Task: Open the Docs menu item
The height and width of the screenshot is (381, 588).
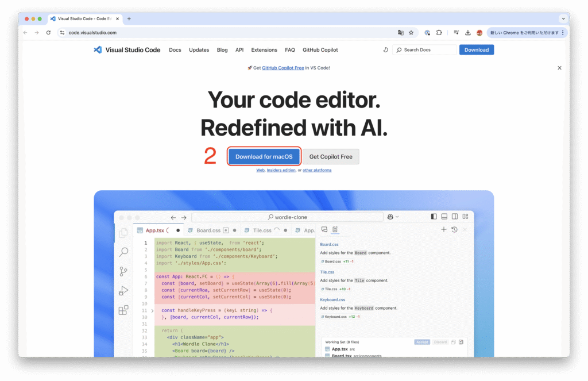Action: click(x=175, y=50)
